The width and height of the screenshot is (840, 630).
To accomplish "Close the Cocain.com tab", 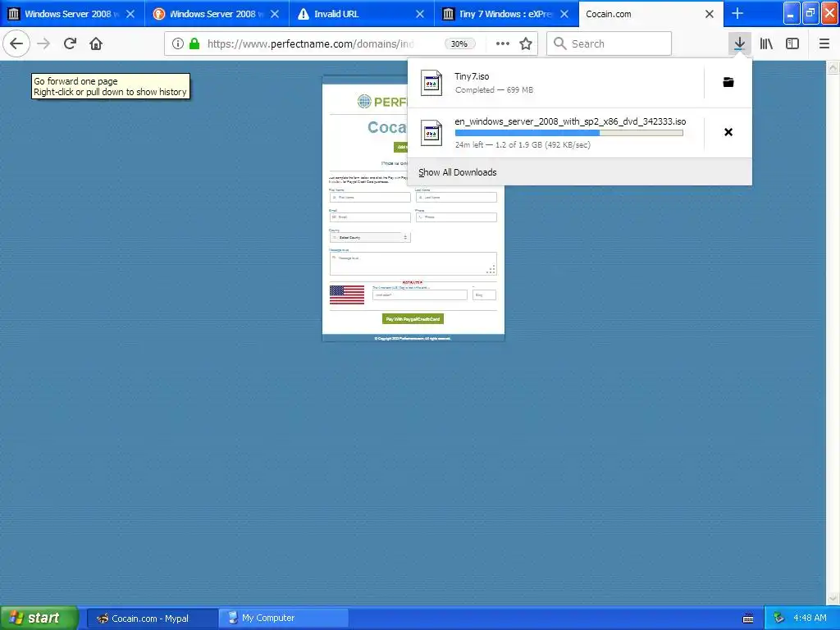I will pos(710,14).
